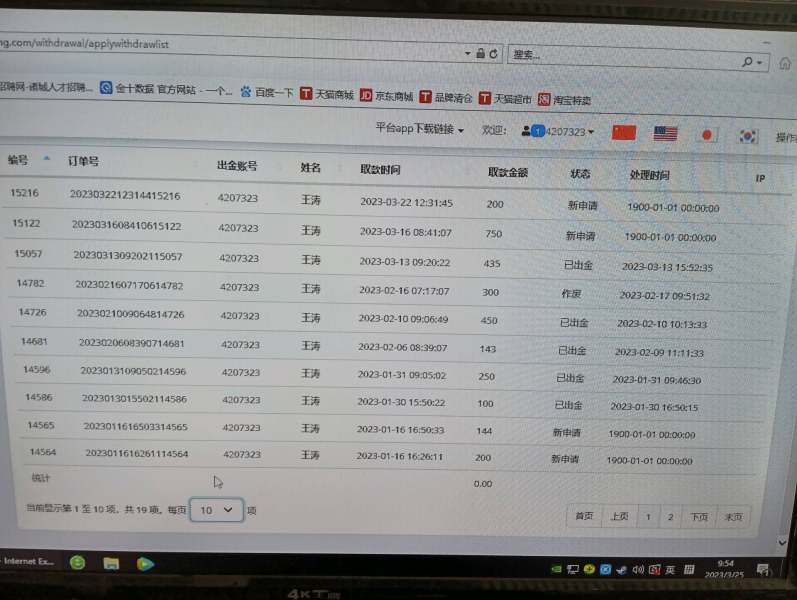Click withdrawal time 2023-01-16 16:26:11
This screenshot has width=797, height=600.
click(x=400, y=456)
